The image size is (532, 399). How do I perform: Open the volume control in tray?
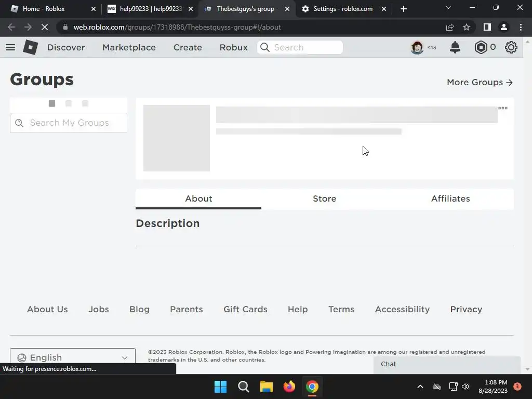(x=465, y=387)
